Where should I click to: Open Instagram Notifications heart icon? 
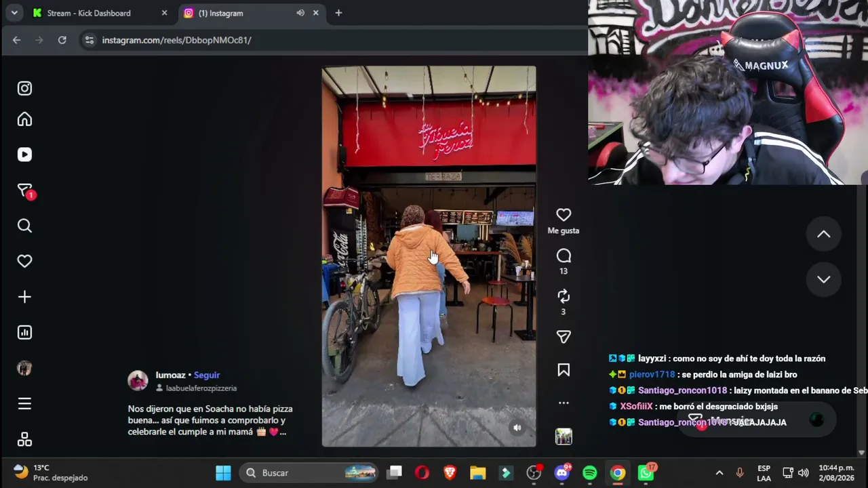[24, 261]
